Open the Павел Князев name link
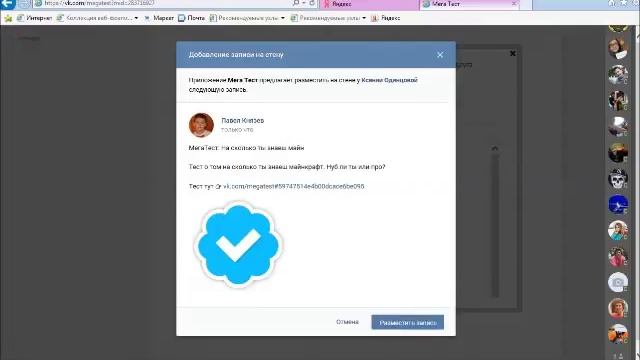Viewport: 640px width, 360px height. pos(242,120)
